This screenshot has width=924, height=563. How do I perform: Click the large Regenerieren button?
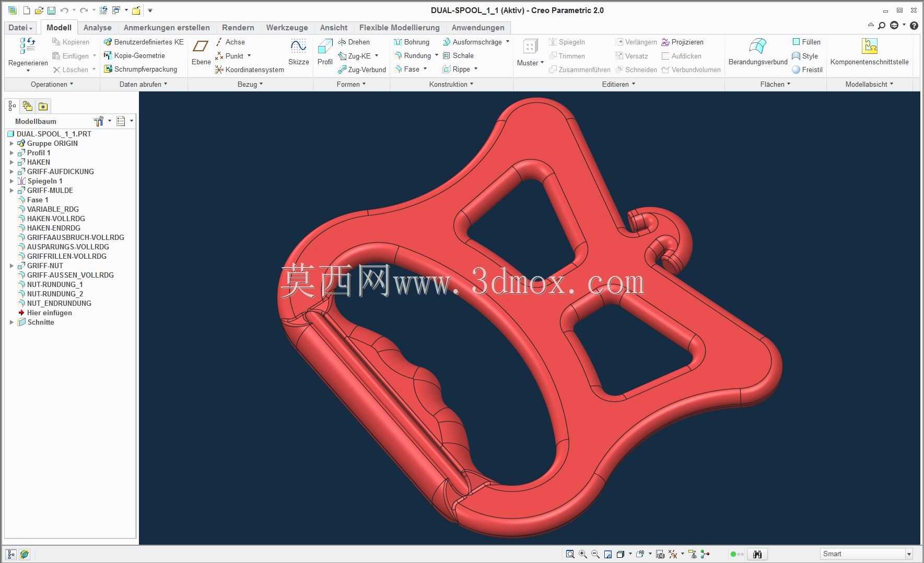point(28,54)
